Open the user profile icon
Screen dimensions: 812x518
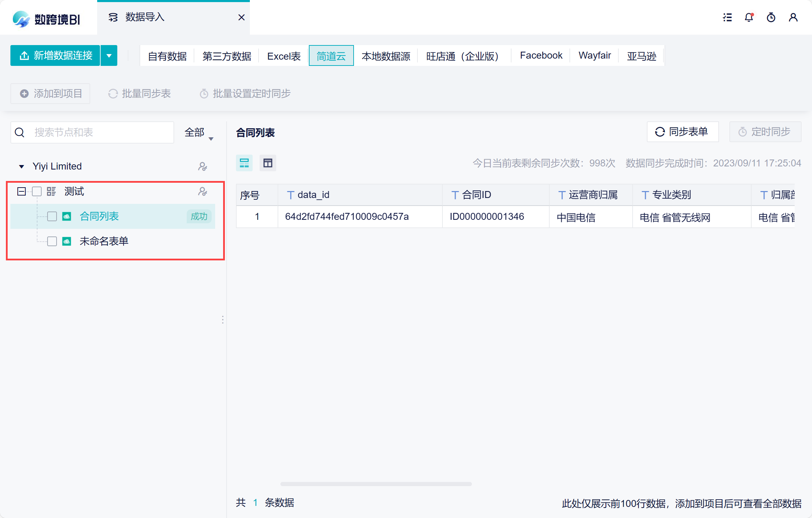[793, 17]
